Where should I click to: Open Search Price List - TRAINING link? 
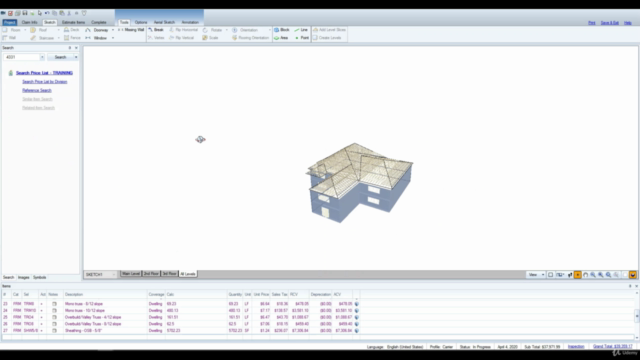click(x=44, y=73)
